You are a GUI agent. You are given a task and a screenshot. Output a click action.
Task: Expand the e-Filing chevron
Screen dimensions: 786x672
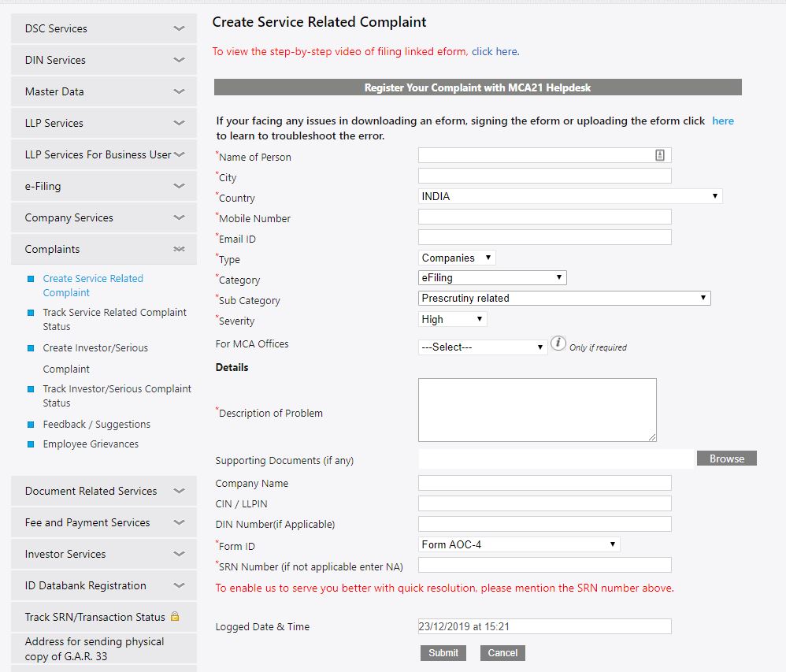click(x=179, y=186)
